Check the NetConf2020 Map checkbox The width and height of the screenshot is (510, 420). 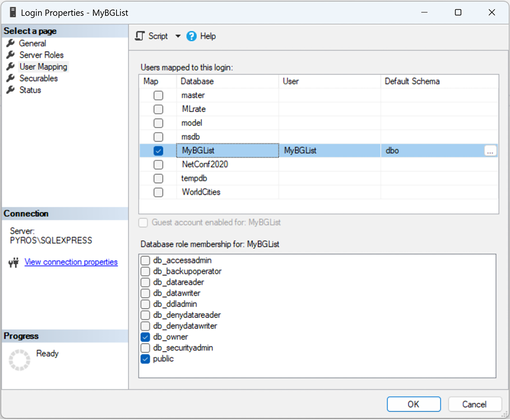[x=158, y=165]
